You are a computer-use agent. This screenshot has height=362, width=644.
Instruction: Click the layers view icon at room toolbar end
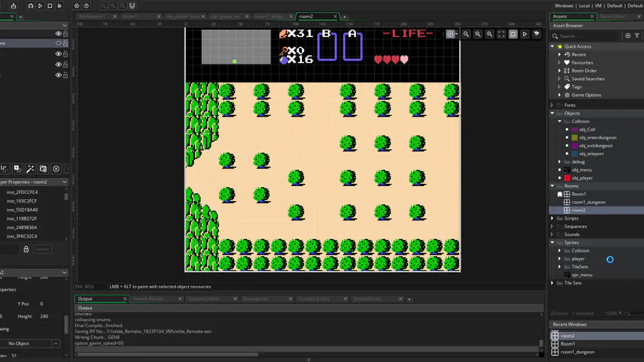537,34
